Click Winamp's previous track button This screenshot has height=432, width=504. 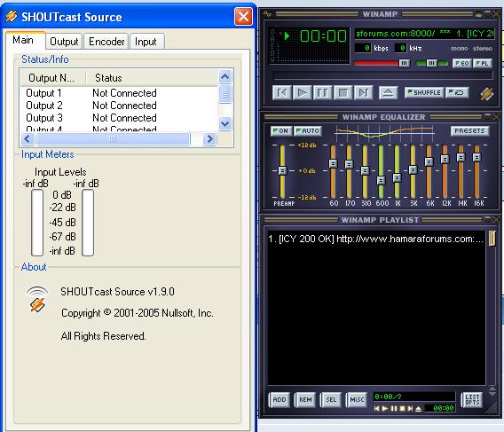(x=282, y=93)
